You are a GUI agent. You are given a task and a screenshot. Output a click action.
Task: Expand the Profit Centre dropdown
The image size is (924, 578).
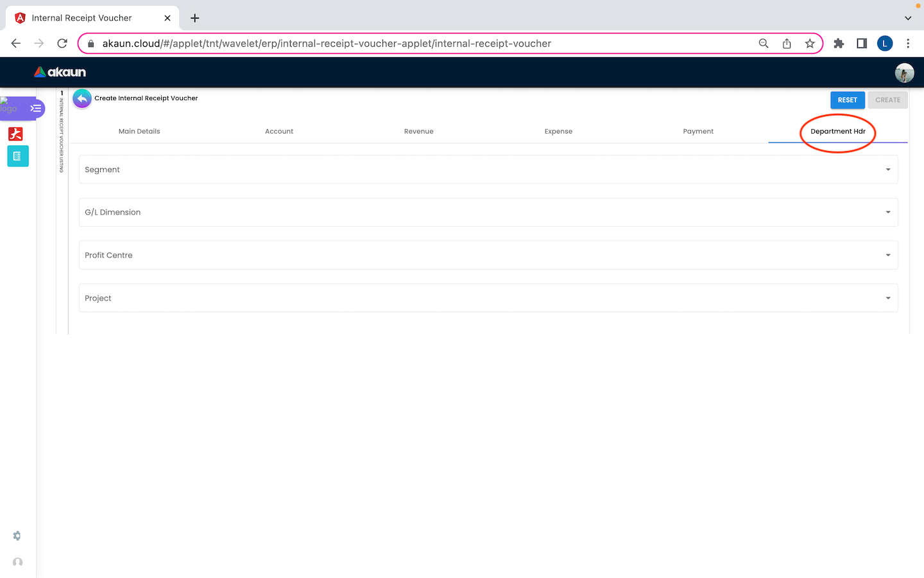(488, 255)
